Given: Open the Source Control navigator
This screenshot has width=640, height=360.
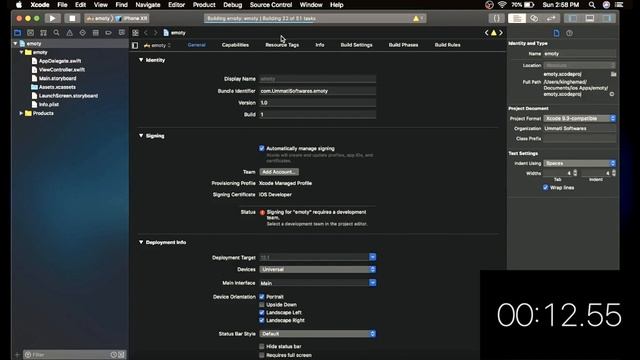Looking at the screenshot, I should [31, 33].
